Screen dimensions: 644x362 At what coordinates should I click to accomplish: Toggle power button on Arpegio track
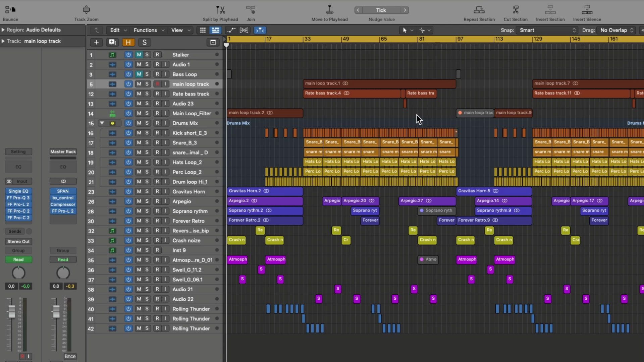click(128, 201)
